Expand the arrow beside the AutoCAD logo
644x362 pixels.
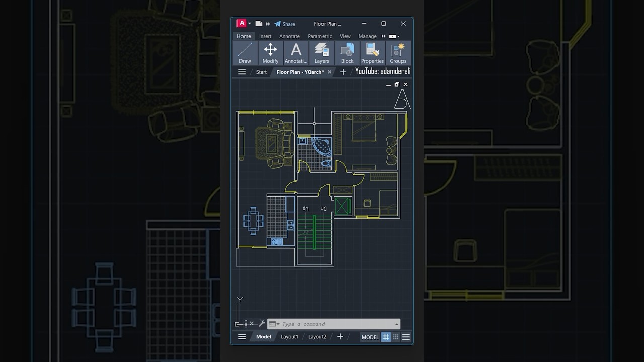(x=249, y=24)
